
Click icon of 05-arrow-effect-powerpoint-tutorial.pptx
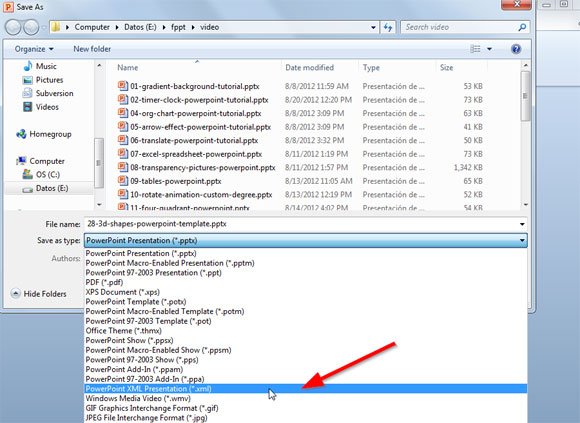pos(122,126)
